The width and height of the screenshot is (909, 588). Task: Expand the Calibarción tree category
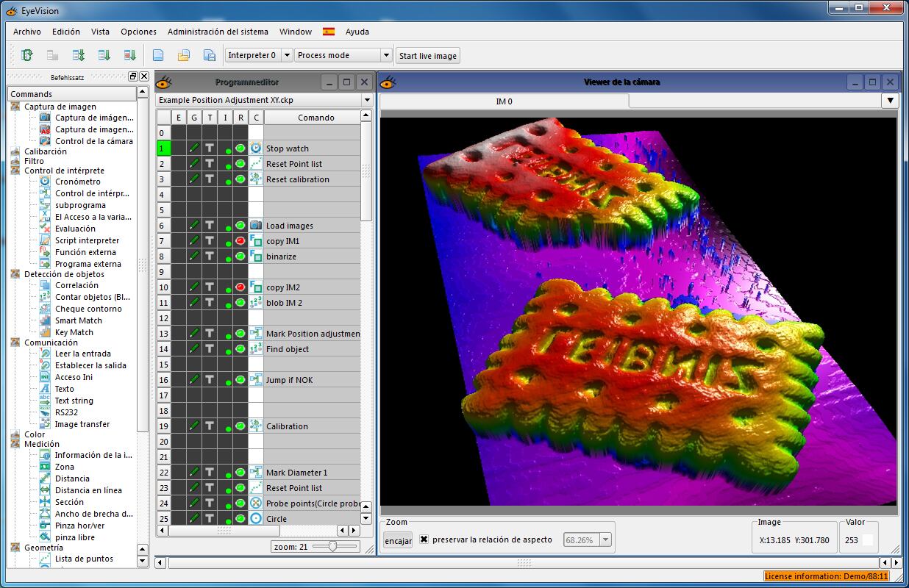15,151
